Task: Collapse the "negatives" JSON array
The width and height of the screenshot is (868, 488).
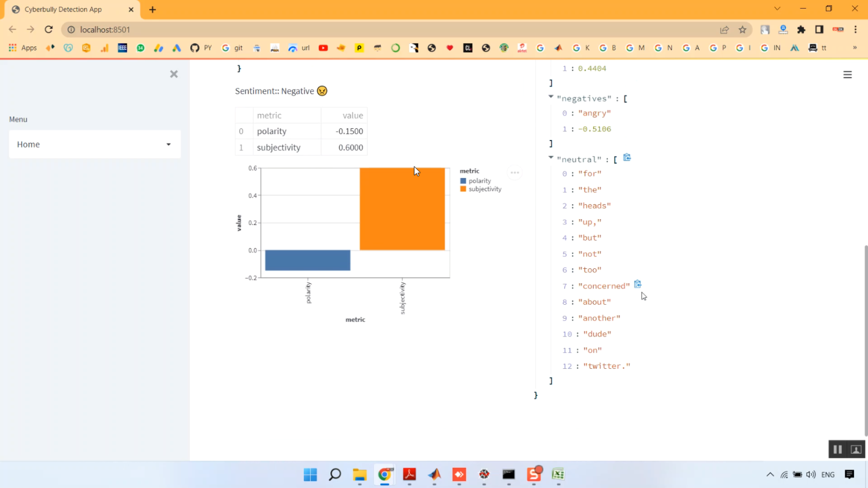Action: click(551, 97)
